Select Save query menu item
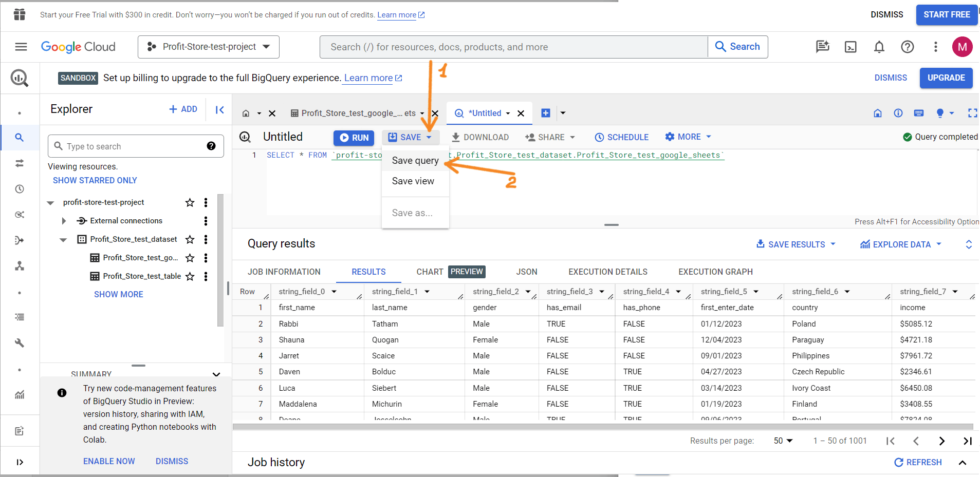This screenshot has height=477, width=980. coord(415,161)
